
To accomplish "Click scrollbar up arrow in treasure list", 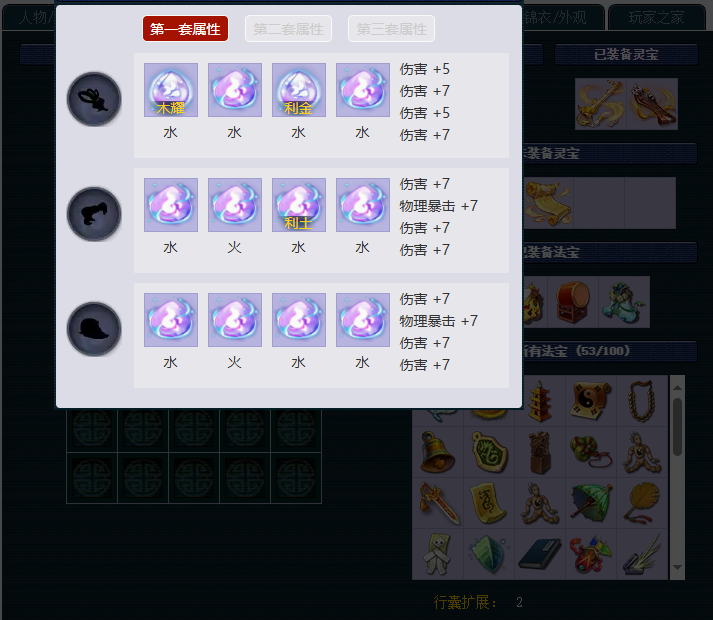I will pos(677,388).
